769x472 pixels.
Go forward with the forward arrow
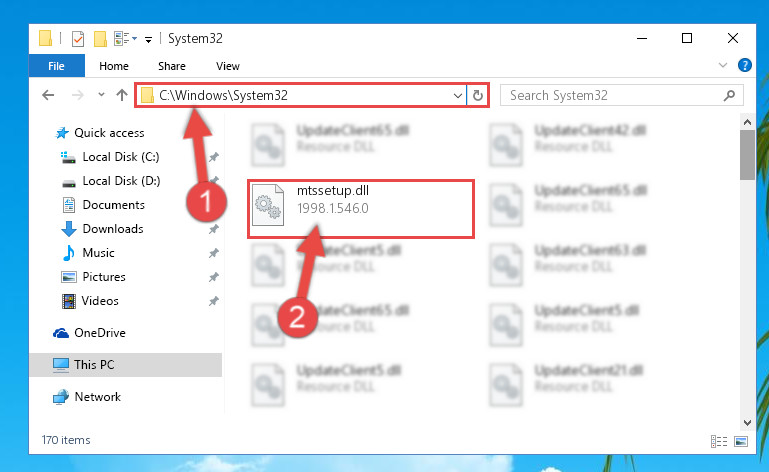(x=77, y=95)
